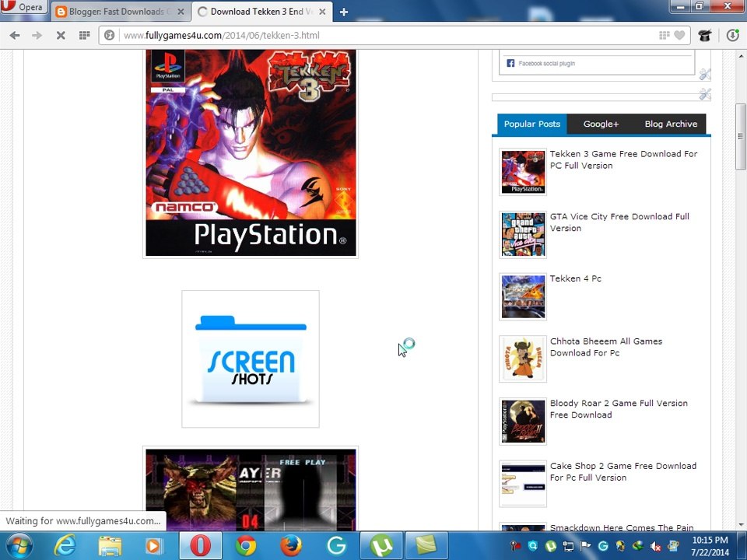Click the Facebook social plugin link
The height and width of the screenshot is (560, 747).
coord(546,63)
